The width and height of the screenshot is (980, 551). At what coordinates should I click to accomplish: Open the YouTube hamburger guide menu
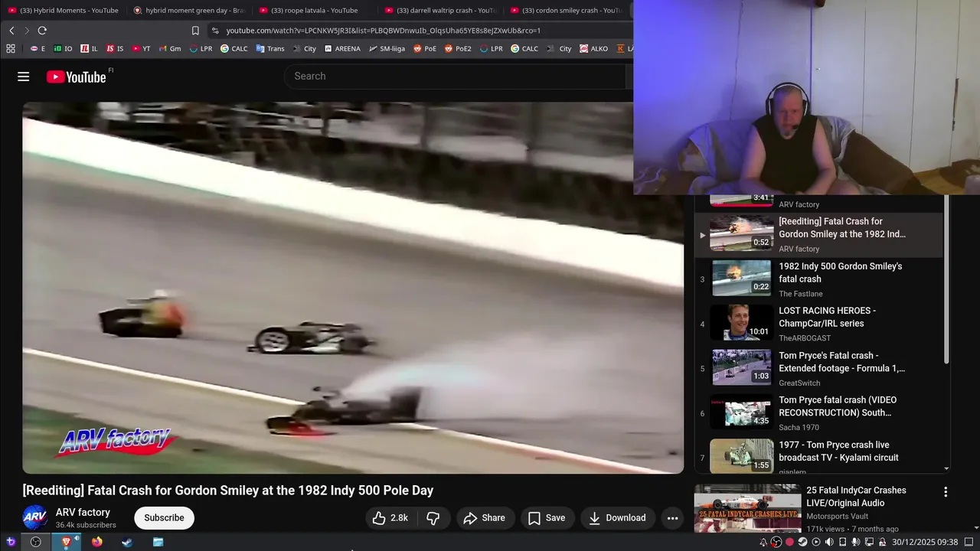(x=24, y=77)
